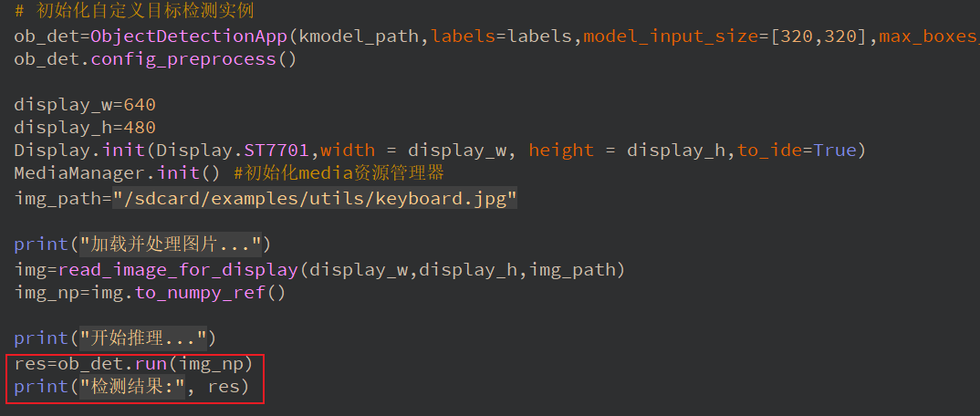Click the 开始推理 print string
980x416 pixels.
point(144,338)
